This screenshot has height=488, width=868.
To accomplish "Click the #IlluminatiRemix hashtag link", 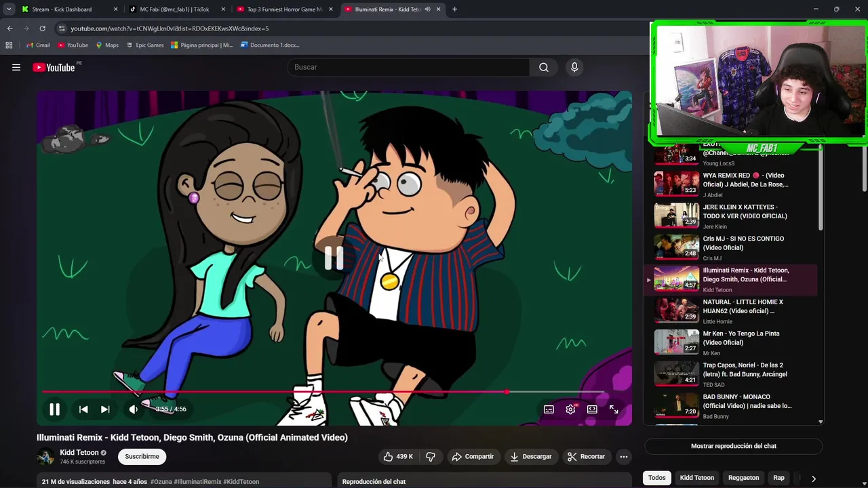I will coord(197,482).
